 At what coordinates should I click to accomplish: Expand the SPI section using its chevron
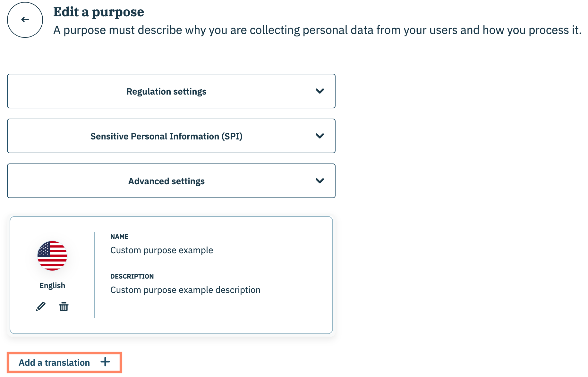(320, 136)
